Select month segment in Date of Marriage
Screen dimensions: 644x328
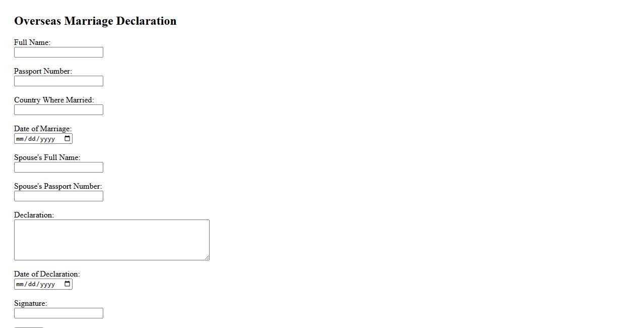pyautogui.click(x=20, y=139)
